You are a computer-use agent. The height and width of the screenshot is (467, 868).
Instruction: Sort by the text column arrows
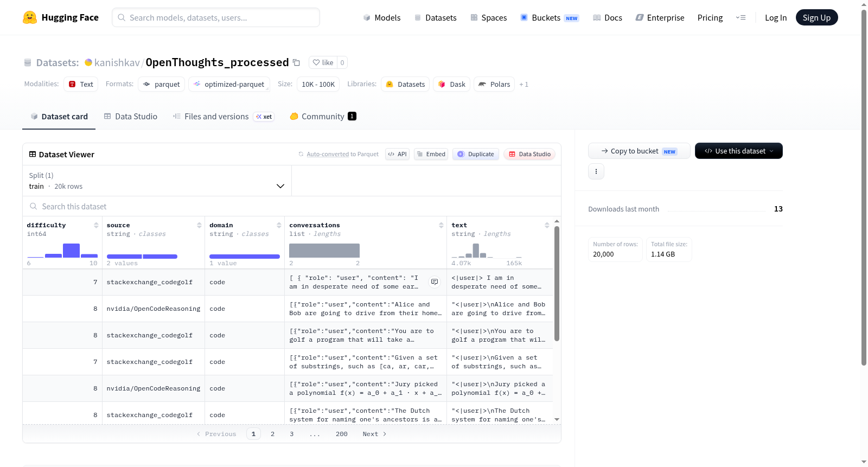pos(547,225)
